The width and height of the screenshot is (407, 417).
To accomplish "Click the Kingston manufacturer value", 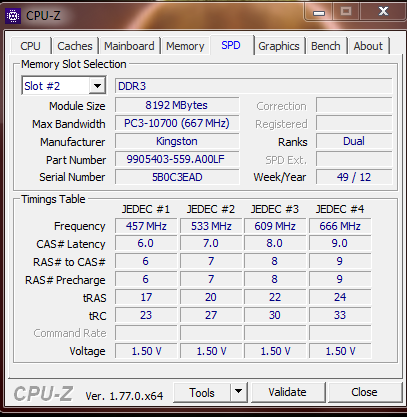I will pyautogui.click(x=177, y=141).
